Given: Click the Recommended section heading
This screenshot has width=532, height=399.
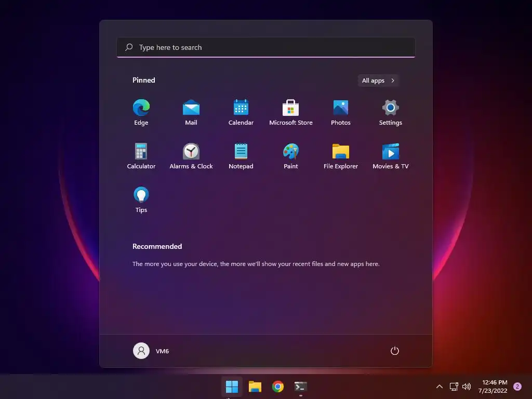Looking at the screenshot, I should click(157, 246).
